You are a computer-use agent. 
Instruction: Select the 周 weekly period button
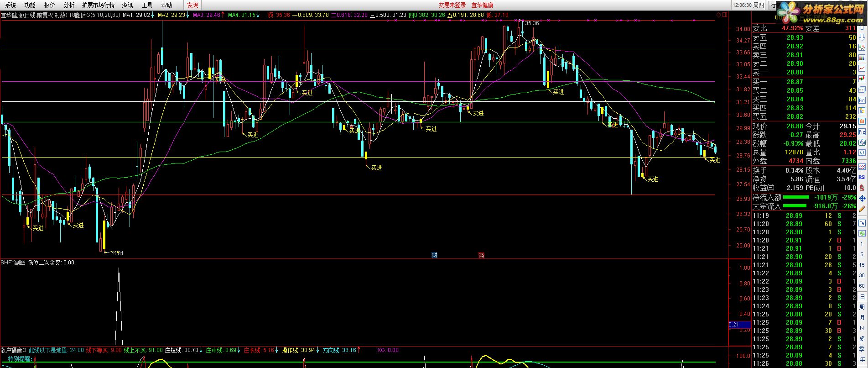pyautogui.click(x=862, y=307)
